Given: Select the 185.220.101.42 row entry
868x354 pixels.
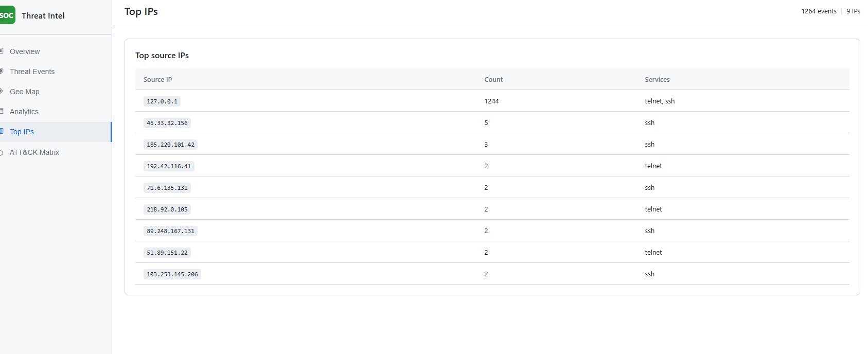Looking at the screenshot, I should tap(170, 145).
